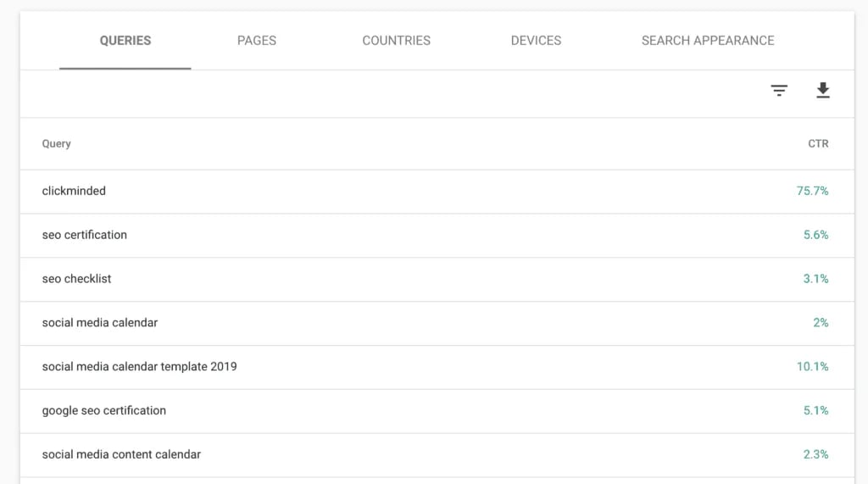
Task: Select the clickminded query row
Action: coord(74,192)
